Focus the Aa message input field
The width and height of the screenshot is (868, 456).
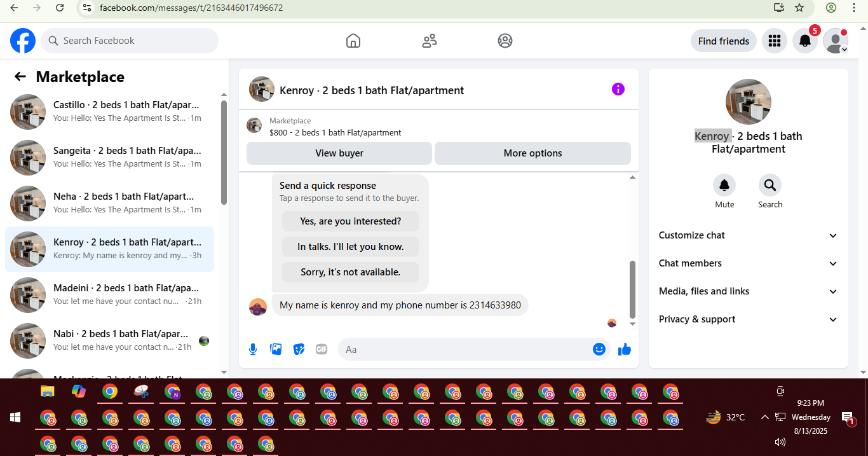click(467, 349)
